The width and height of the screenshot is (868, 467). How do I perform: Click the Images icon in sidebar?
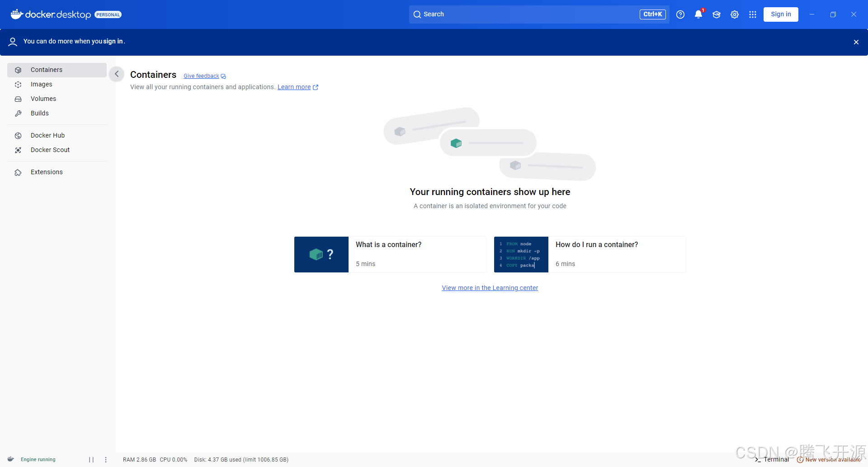tap(18, 85)
